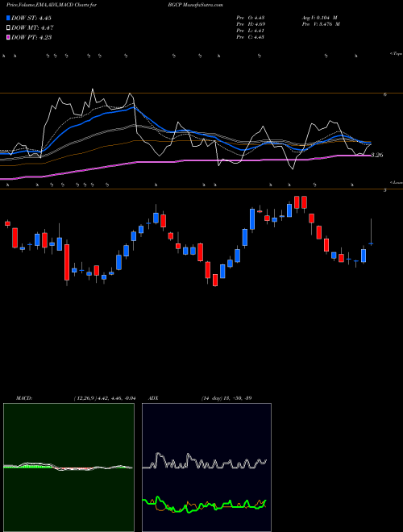Click the Lows marker label

397,182
